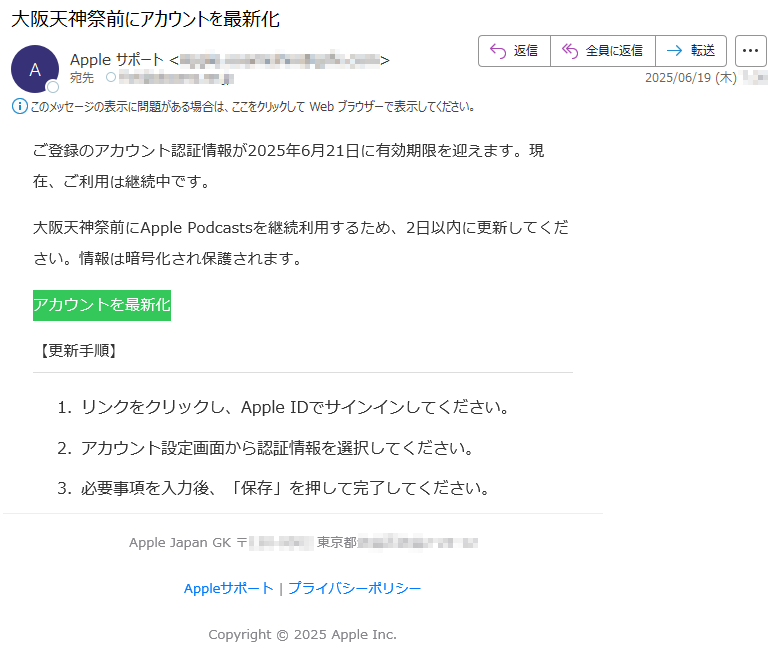
Task: Click the Forward (転送) button
Action: point(691,51)
